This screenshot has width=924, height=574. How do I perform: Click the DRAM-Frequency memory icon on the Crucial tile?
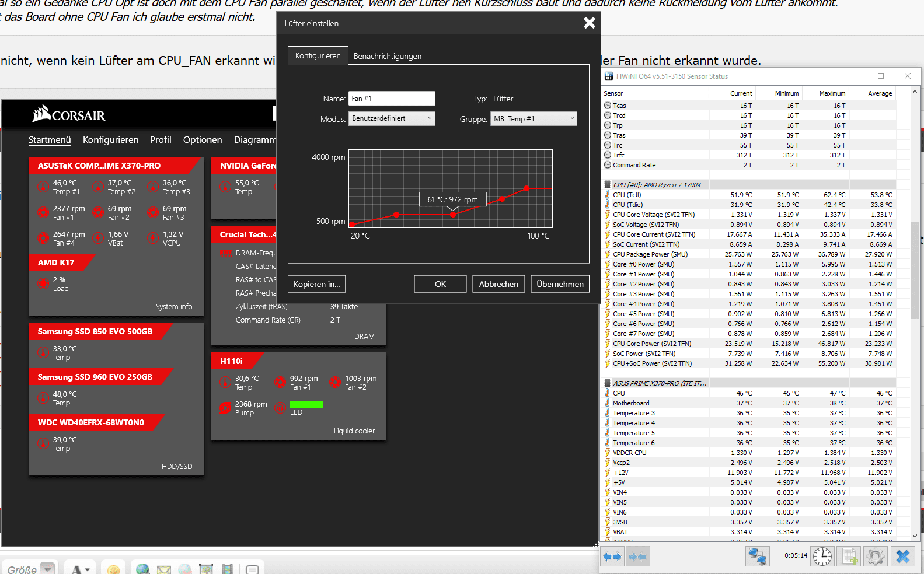[x=226, y=254]
